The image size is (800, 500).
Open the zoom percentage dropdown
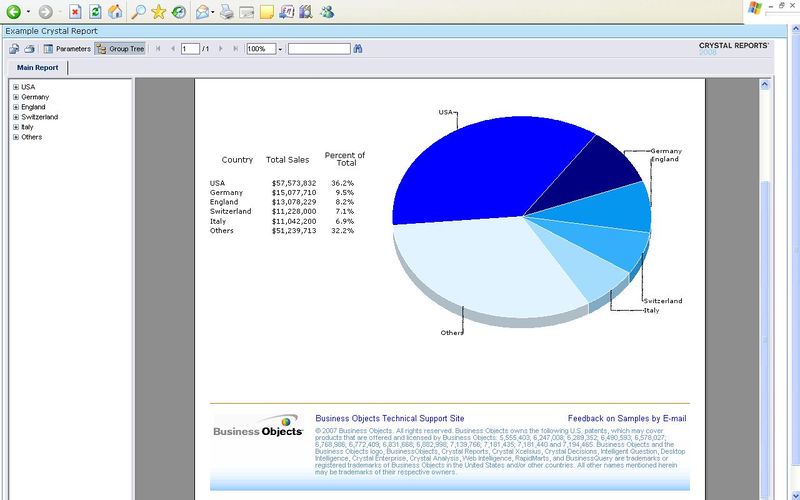(x=281, y=48)
